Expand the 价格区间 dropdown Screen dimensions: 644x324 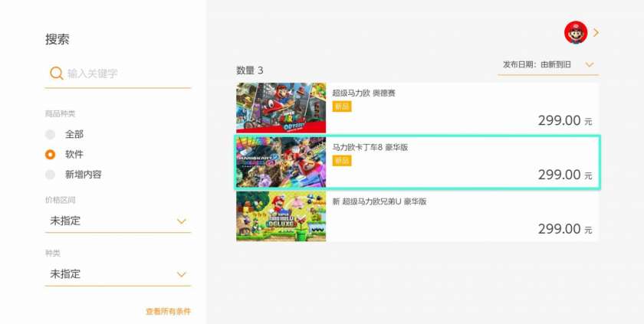[118, 221]
